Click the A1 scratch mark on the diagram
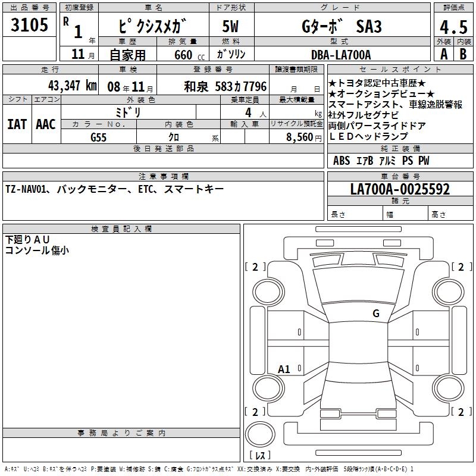 click(284, 369)
